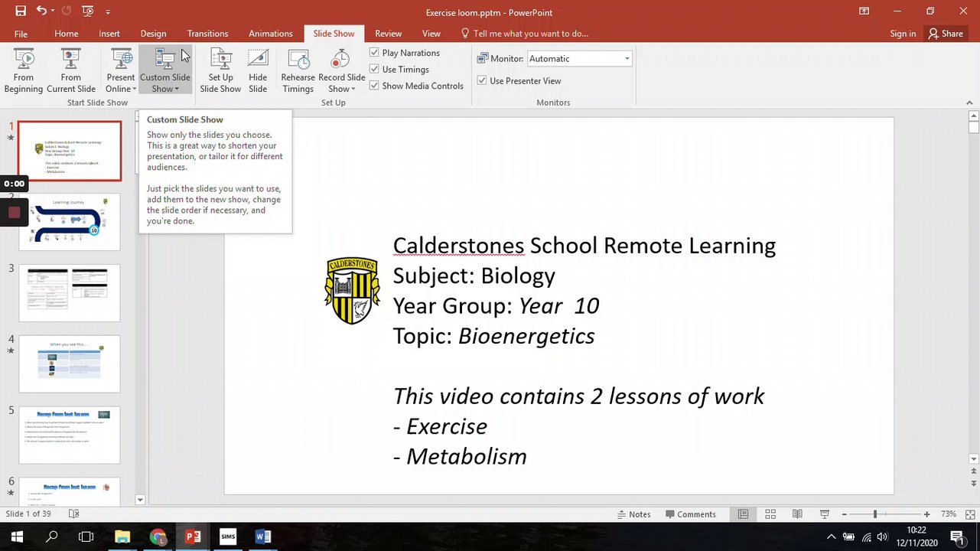Screen dimensions: 980x551
Task: Click the Tell me what you want to do box
Action: (x=531, y=34)
